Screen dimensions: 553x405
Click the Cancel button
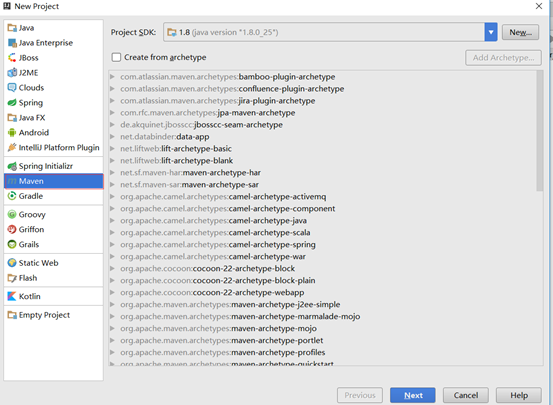[466, 395]
